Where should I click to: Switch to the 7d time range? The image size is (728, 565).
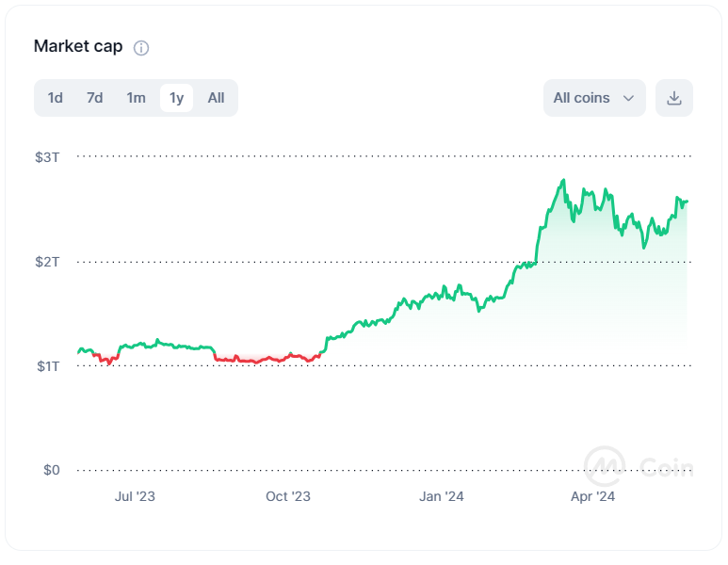95,98
